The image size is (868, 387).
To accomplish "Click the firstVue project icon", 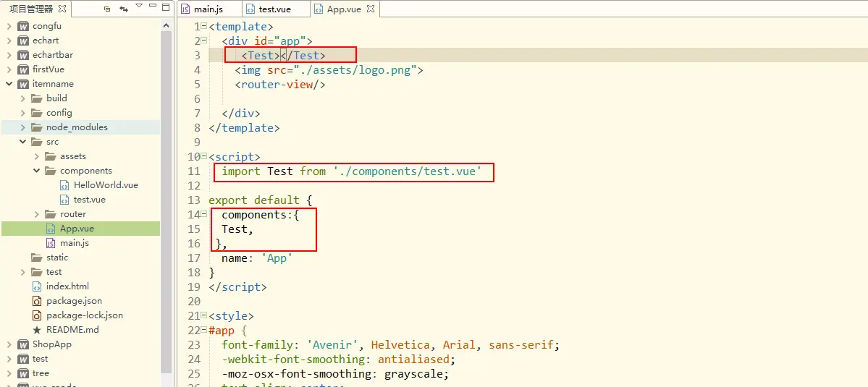I will (23, 69).
